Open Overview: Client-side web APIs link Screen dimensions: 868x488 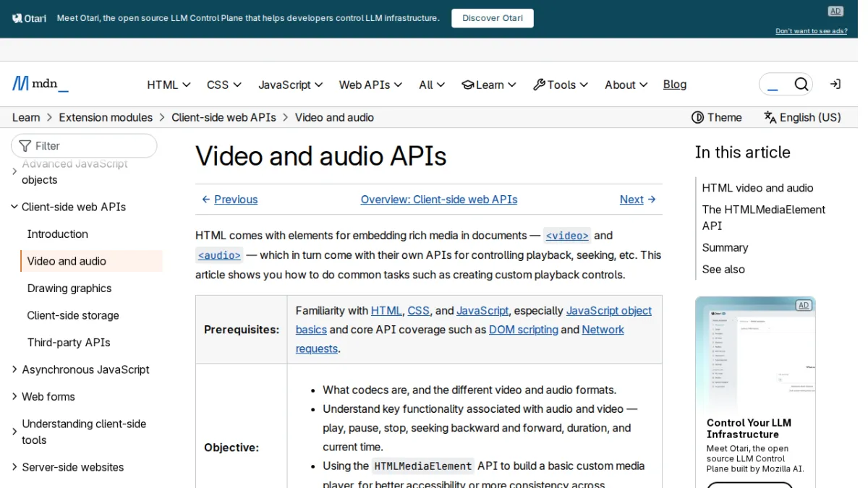[439, 200]
